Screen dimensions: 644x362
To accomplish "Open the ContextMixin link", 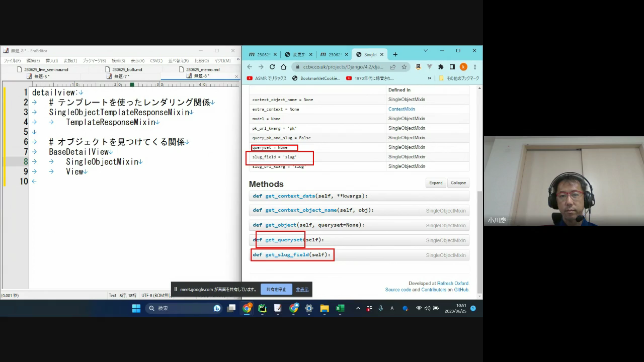I will (x=401, y=109).
